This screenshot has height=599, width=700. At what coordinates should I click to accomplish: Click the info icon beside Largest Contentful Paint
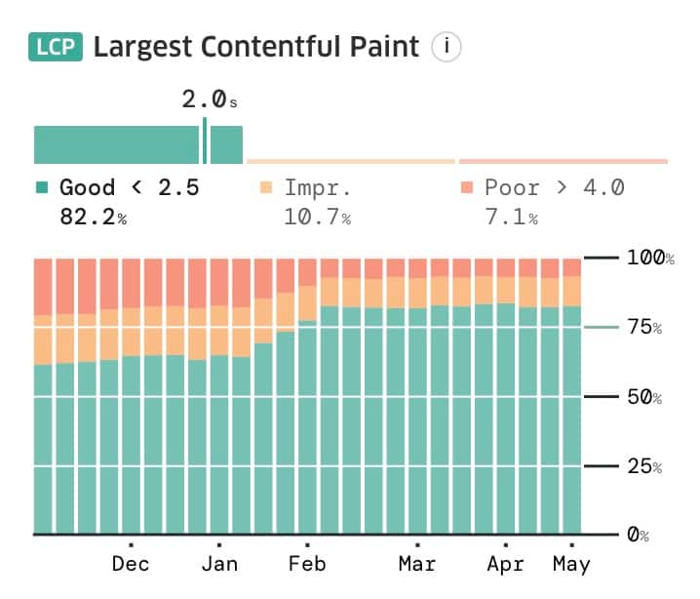pyautogui.click(x=446, y=46)
